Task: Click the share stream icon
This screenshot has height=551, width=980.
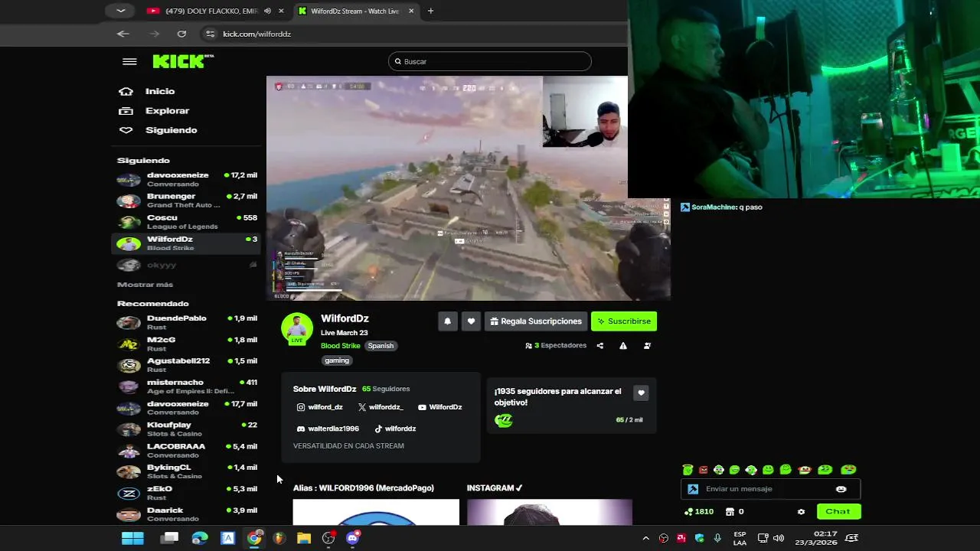Action: point(599,346)
